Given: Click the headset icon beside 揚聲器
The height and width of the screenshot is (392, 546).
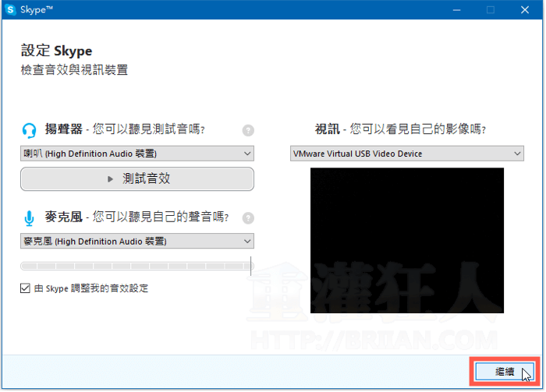Looking at the screenshot, I should 29,130.
